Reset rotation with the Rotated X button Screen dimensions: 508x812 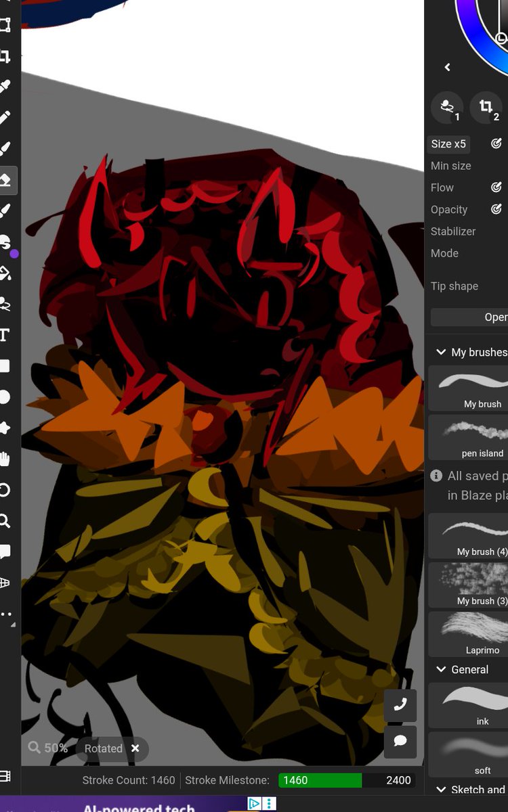(135, 748)
